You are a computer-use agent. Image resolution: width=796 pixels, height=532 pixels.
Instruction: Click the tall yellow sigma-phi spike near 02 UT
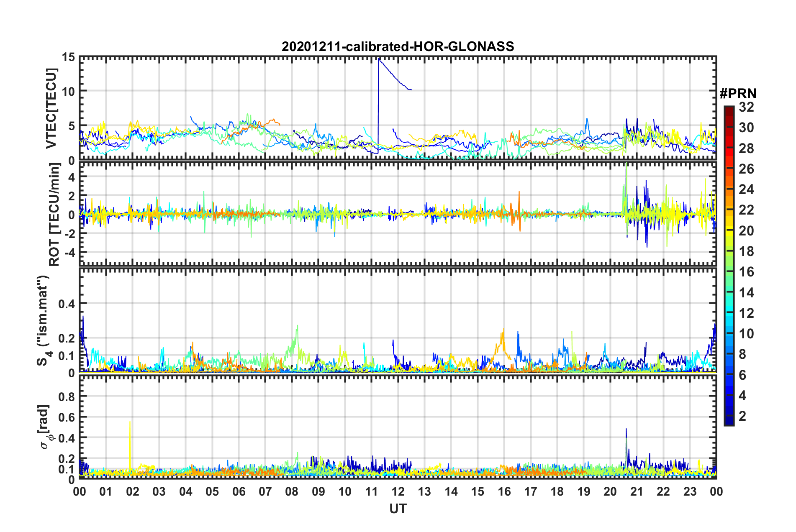[x=130, y=448]
